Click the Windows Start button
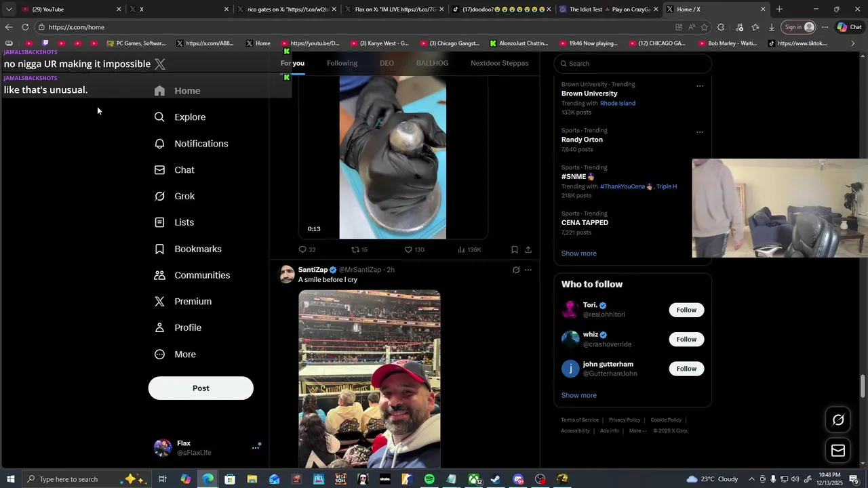The image size is (868, 488). click(10, 479)
